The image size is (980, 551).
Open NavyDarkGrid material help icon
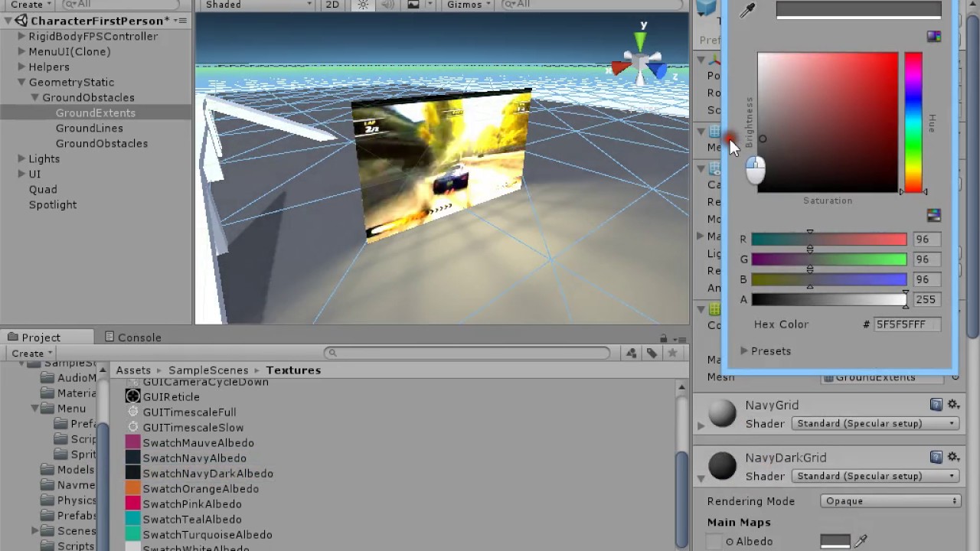pyautogui.click(x=936, y=457)
